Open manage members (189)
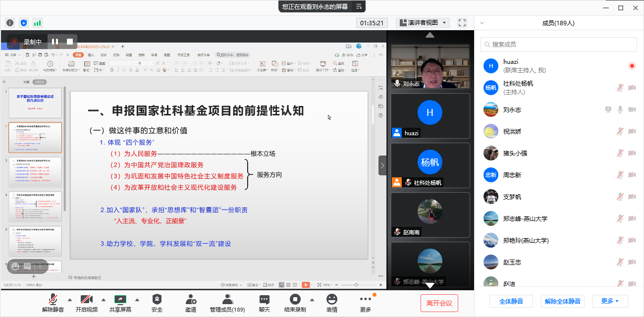Screen dimensions: 644x317 (x=227, y=303)
